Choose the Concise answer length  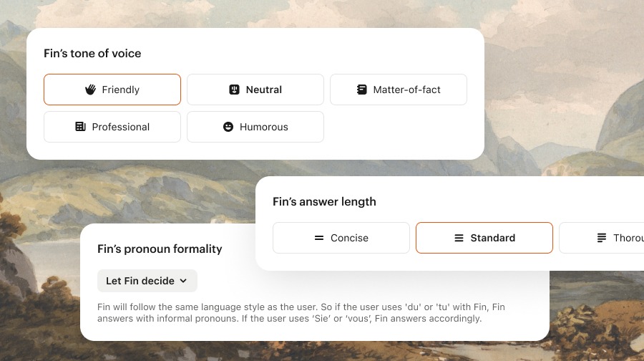tap(349, 238)
